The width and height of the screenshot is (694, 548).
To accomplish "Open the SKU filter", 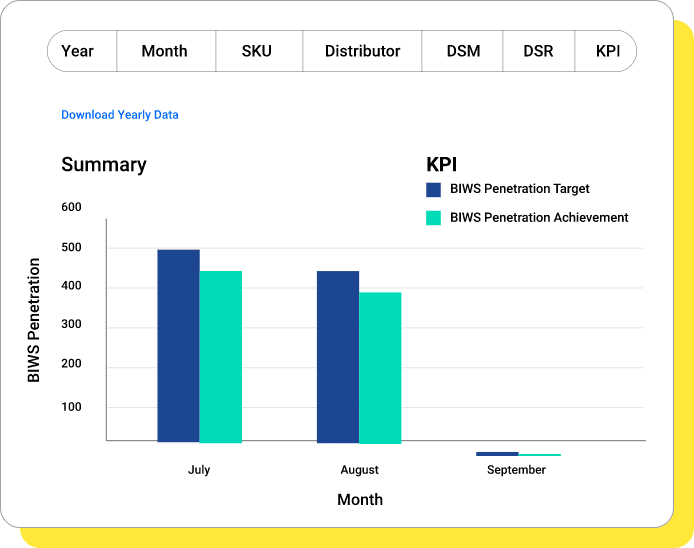I will 257,51.
